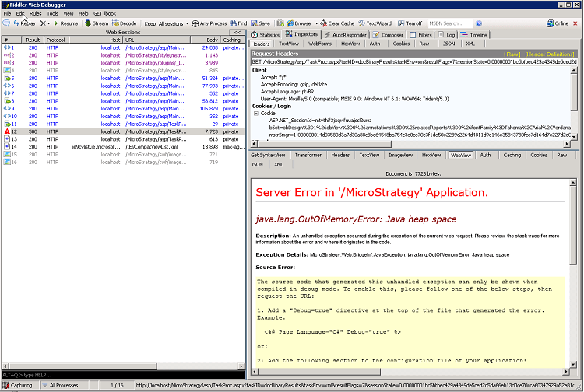Click the Remove (X) toolbar icon

43,23
